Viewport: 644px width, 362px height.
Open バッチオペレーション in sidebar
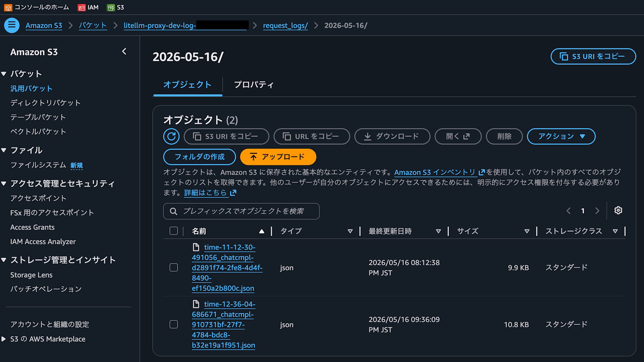[46, 289]
